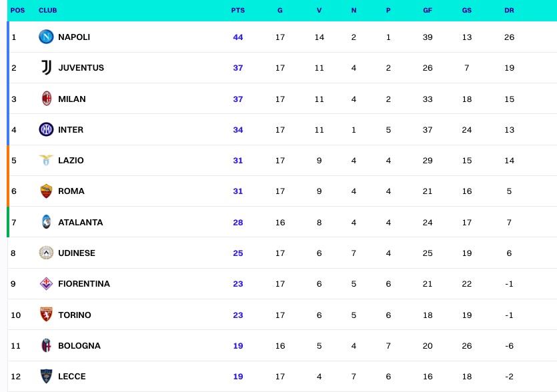Click the GF column header
This screenshot has width=557, height=392.
(427, 11)
